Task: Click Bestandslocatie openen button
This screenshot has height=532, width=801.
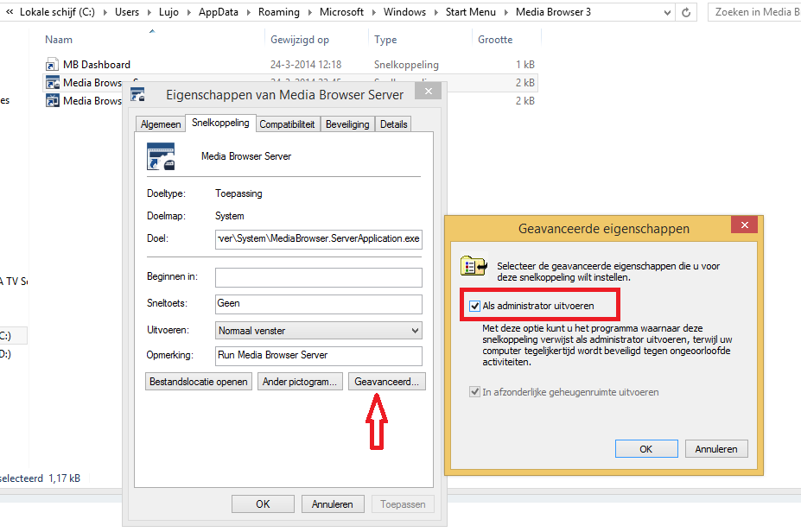Action: [x=199, y=382]
